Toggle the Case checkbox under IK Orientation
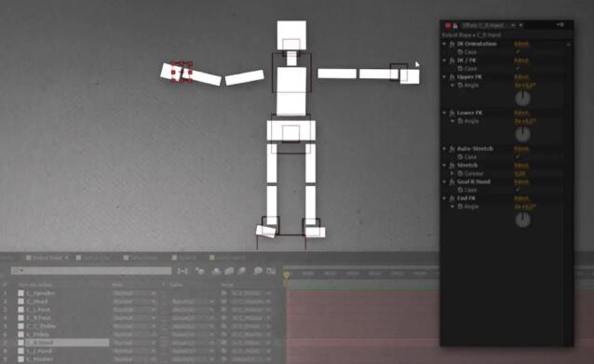This screenshot has width=594, height=364. [518, 52]
